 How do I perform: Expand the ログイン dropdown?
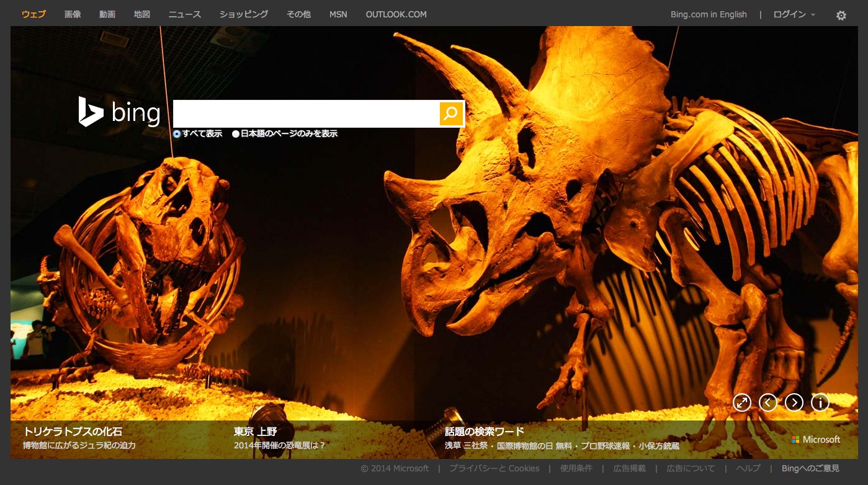pos(794,14)
